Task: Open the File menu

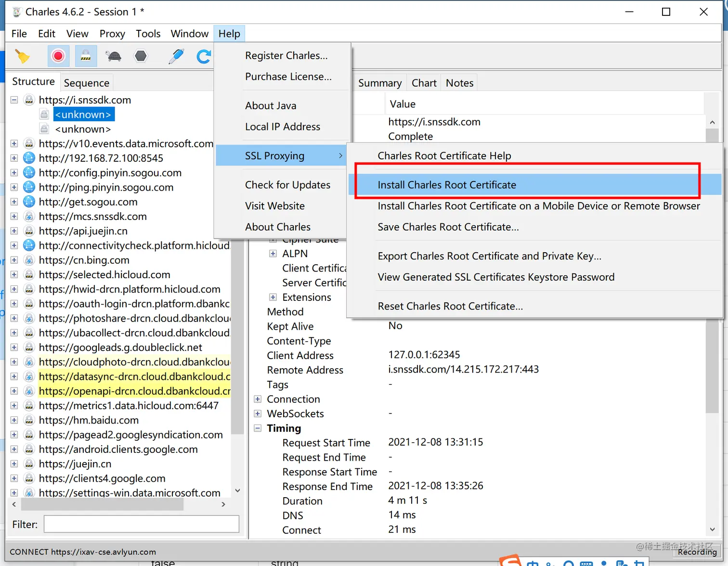Action: pos(19,34)
